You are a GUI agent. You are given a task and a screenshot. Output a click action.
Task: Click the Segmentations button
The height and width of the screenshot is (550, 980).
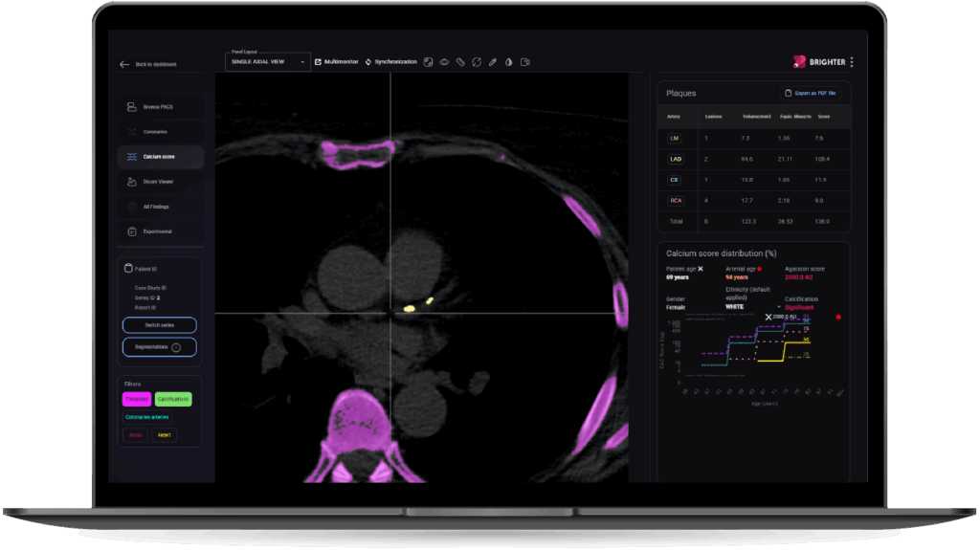[x=160, y=347]
